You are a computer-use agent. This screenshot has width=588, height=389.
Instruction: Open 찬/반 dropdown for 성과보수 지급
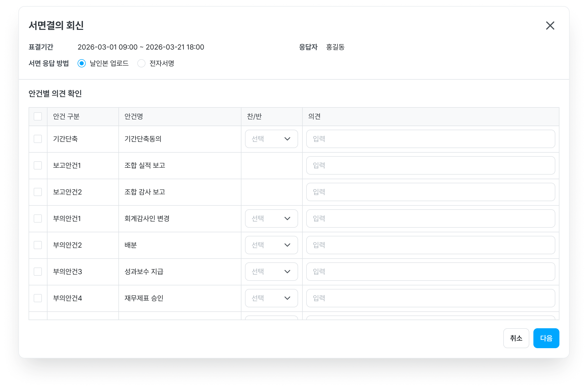pos(271,272)
